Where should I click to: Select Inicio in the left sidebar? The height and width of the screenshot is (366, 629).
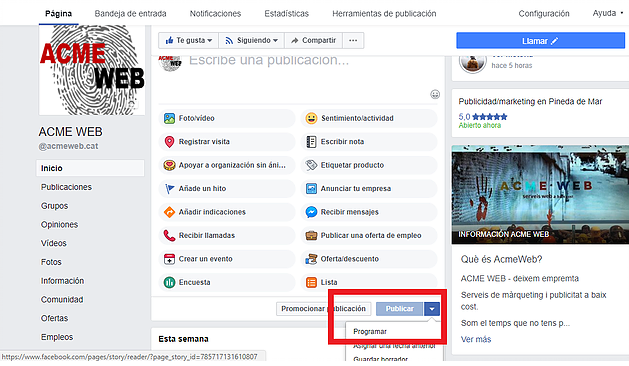point(90,168)
